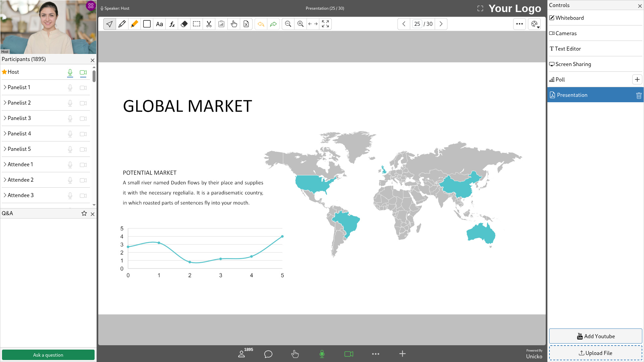Image resolution: width=644 pixels, height=362 pixels.
Task: Select the dashed selection marquee tool
Action: point(197,24)
